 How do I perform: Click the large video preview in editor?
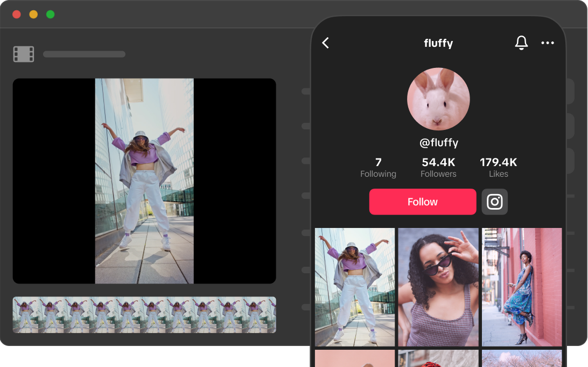(x=144, y=181)
